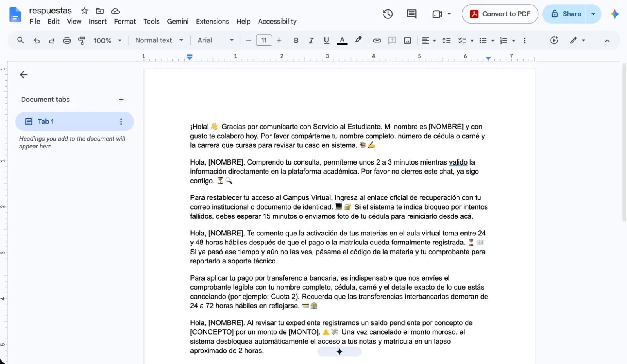Open Tab 1 more options menu
This screenshot has height=364, width=627.
pyautogui.click(x=121, y=121)
